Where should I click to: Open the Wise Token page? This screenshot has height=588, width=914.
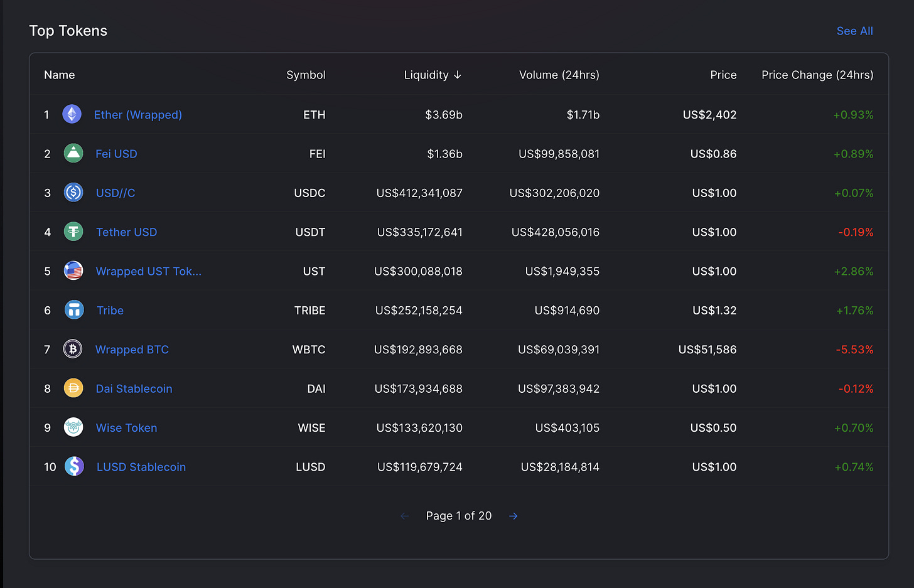126,428
